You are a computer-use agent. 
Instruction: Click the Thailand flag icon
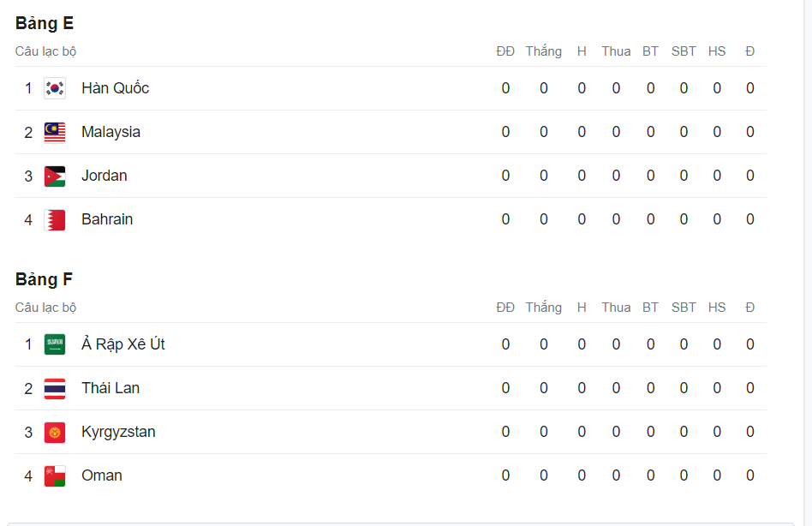tap(55, 388)
